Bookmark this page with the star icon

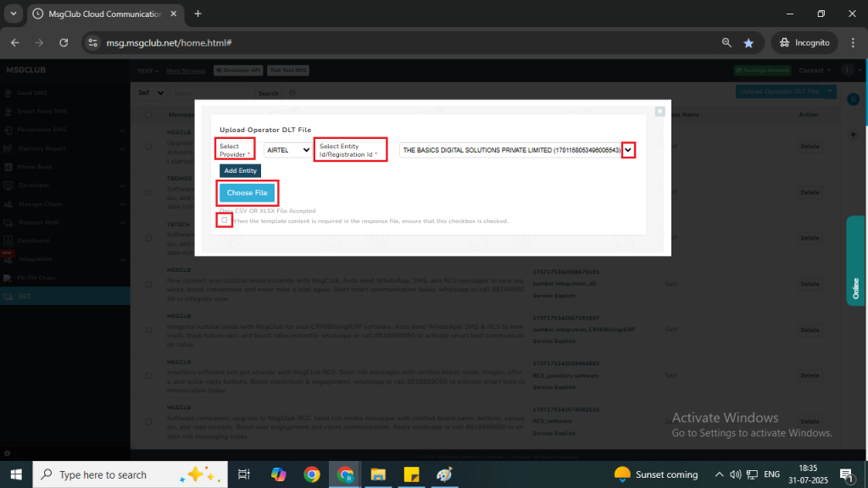pos(748,42)
